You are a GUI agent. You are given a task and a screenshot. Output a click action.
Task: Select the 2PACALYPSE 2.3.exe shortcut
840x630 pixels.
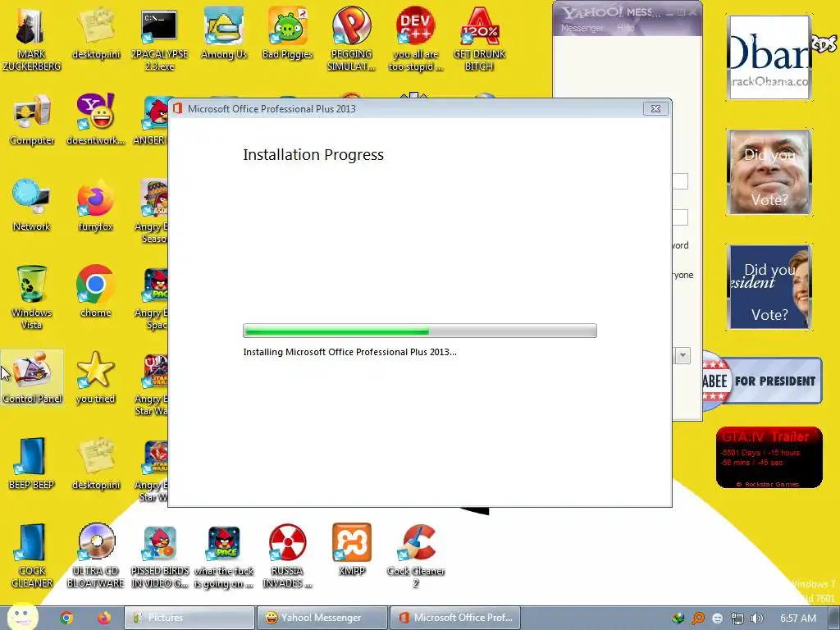pyautogui.click(x=159, y=39)
